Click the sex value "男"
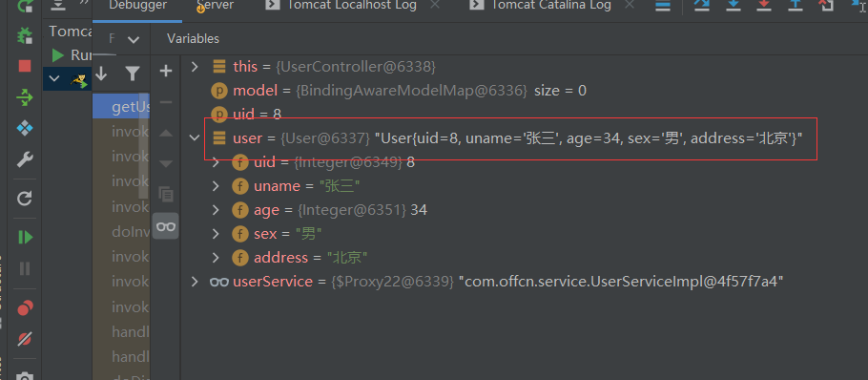The image size is (868, 380). pyautogui.click(x=309, y=234)
